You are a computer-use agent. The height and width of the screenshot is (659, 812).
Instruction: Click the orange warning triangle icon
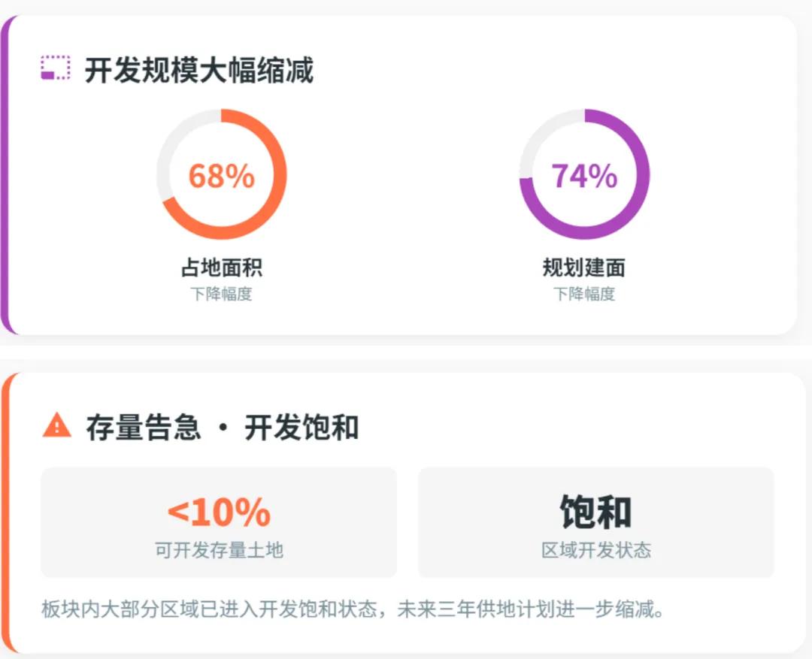pos(57,425)
